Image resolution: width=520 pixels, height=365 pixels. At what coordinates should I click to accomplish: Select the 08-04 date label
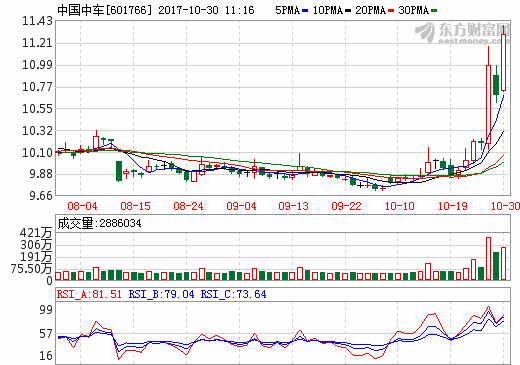coord(82,206)
